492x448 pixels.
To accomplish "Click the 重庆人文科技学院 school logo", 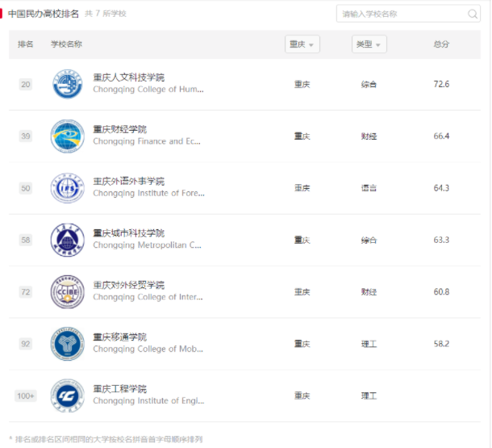I will click(68, 84).
